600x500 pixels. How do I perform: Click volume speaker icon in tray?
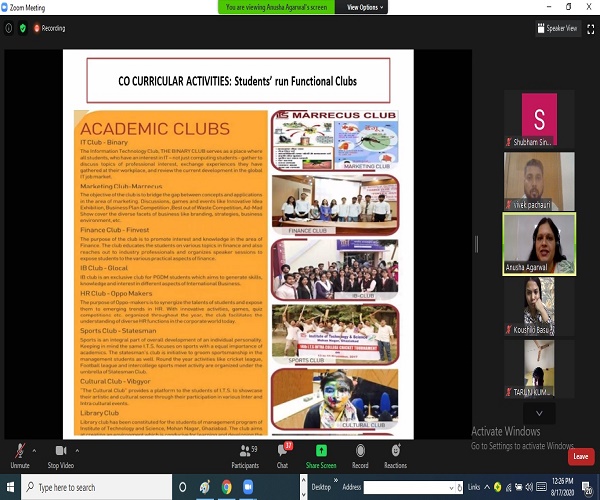529,487
